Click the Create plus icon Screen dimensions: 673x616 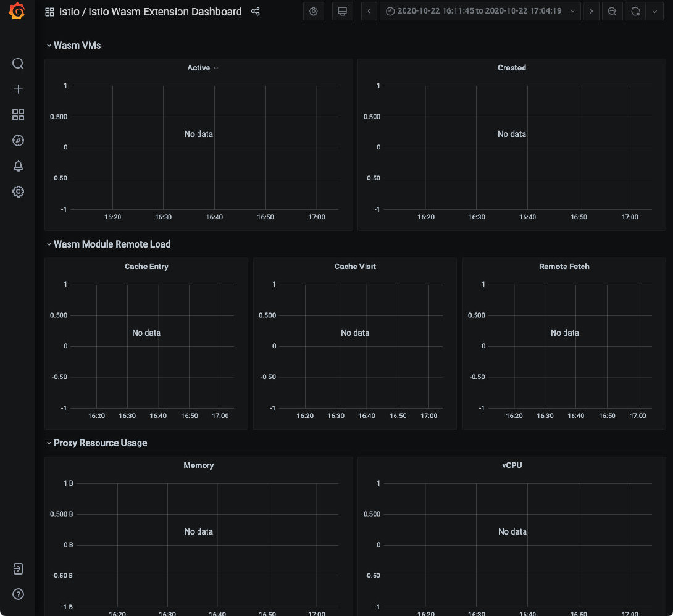tap(18, 89)
